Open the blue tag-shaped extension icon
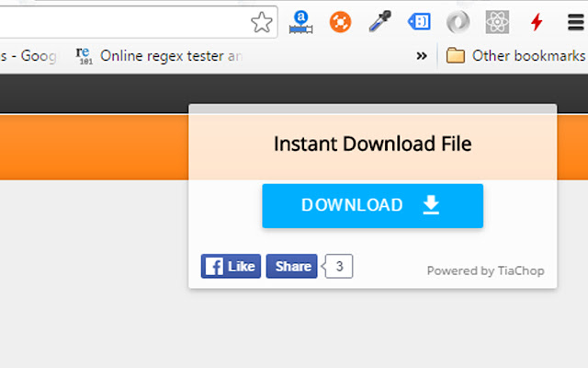 (x=419, y=22)
